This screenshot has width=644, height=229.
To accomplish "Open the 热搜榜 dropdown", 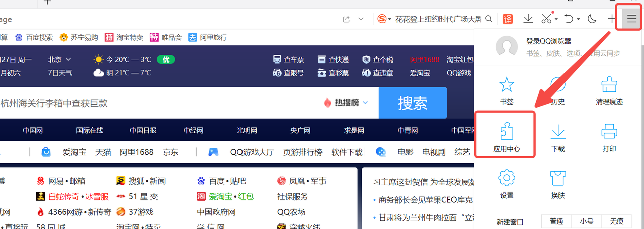I will click(346, 103).
